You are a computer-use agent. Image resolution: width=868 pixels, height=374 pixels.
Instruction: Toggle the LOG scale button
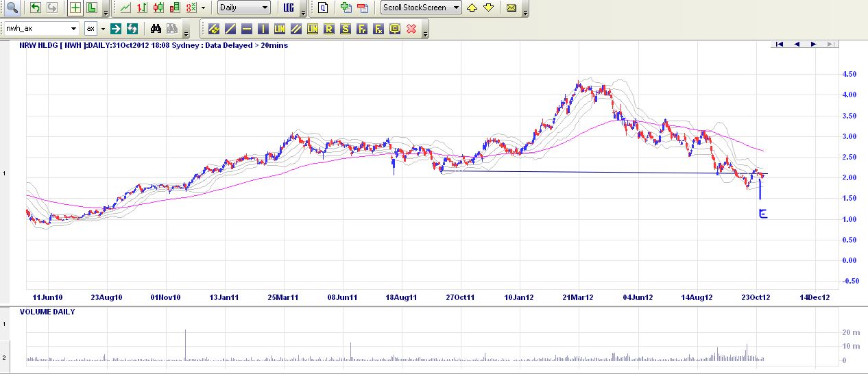tap(290, 8)
